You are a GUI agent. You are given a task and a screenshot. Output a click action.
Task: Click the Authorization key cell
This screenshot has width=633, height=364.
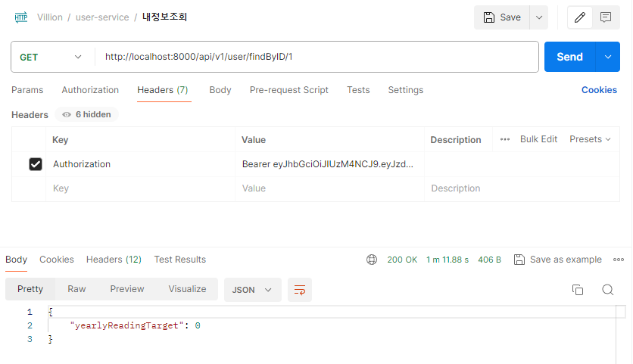tap(141, 164)
